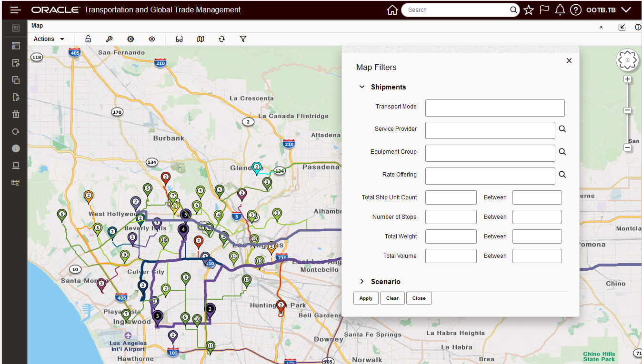Screen dimensions: 642x364
Task: Click the wrench icon in map toolbar
Action: (x=109, y=39)
